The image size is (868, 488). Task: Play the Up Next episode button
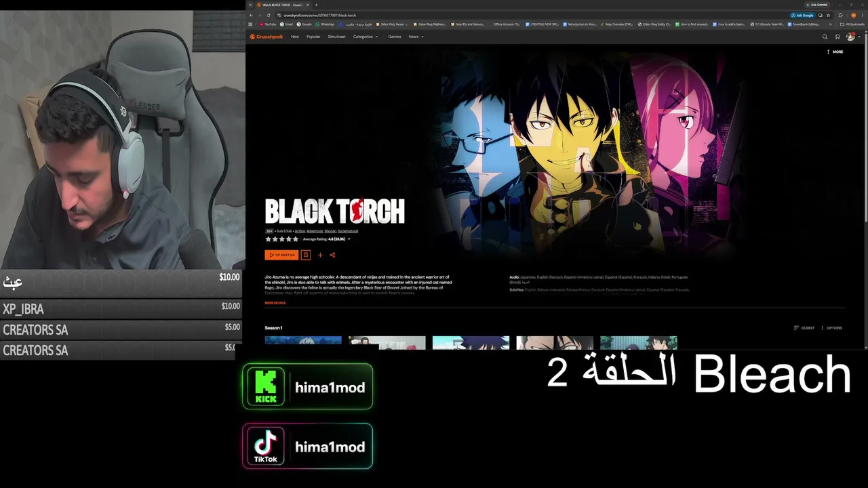pyautogui.click(x=281, y=255)
